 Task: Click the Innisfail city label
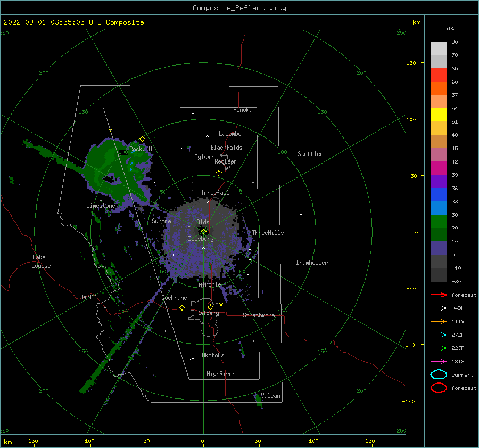pyautogui.click(x=215, y=193)
